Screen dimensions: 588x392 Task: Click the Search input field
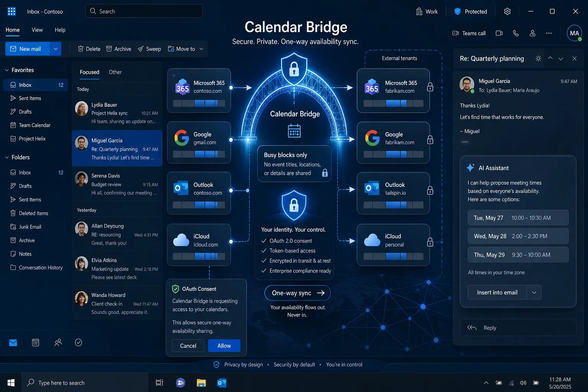(144, 11)
